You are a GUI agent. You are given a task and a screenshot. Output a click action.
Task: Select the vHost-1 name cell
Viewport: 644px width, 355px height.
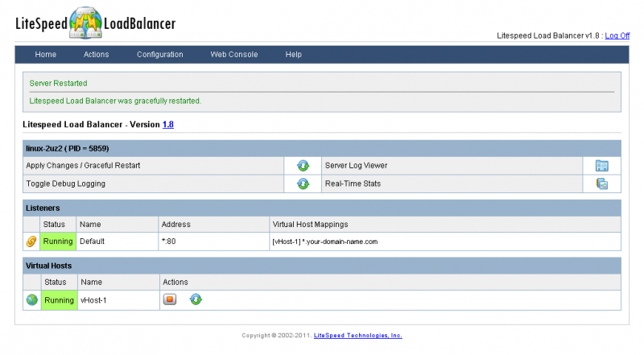(118, 300)
